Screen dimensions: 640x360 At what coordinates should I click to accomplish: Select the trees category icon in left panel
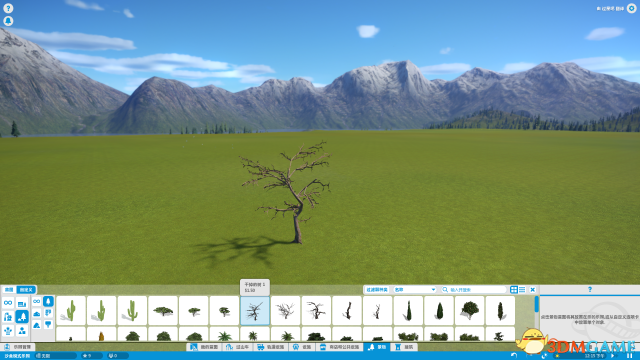22,316
